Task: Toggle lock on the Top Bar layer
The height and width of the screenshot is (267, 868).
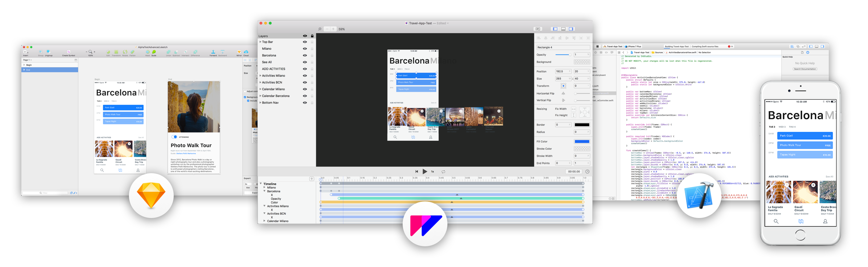Action: coord(312,42)
